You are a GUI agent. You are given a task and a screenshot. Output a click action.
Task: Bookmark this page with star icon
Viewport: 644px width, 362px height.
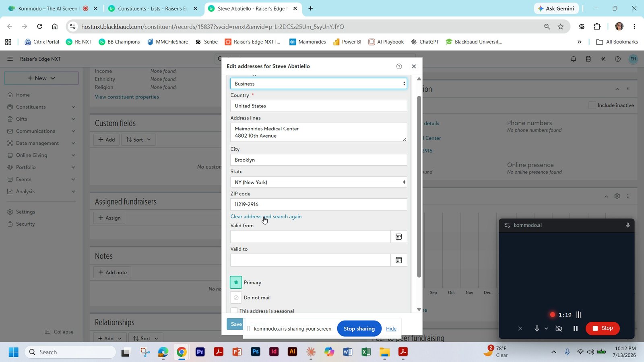(561, 27)
